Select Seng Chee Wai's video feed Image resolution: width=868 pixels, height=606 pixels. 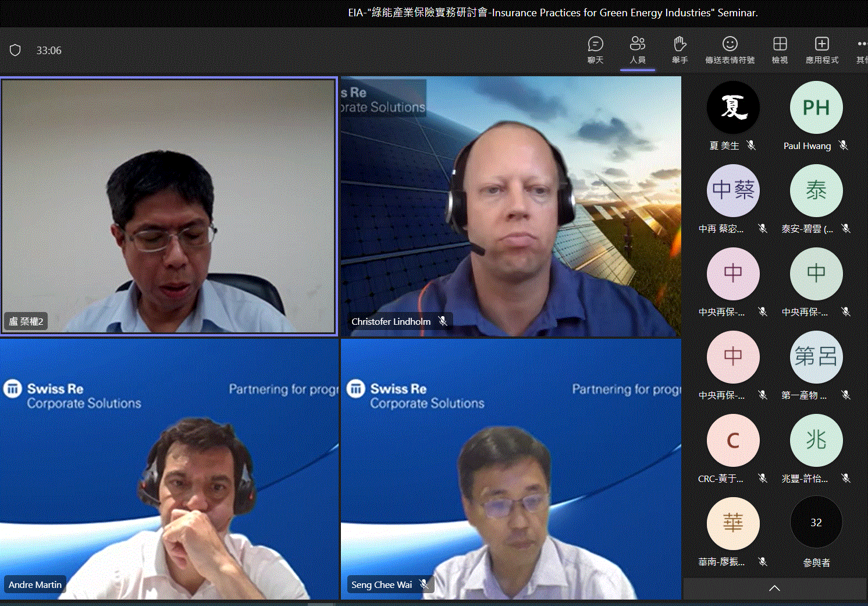point(511,469)
